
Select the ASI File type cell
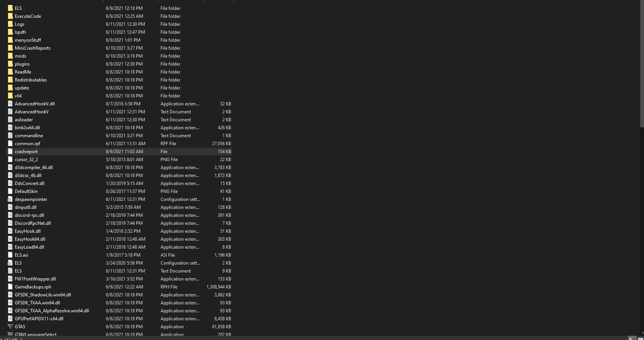[x=168, y=255]
